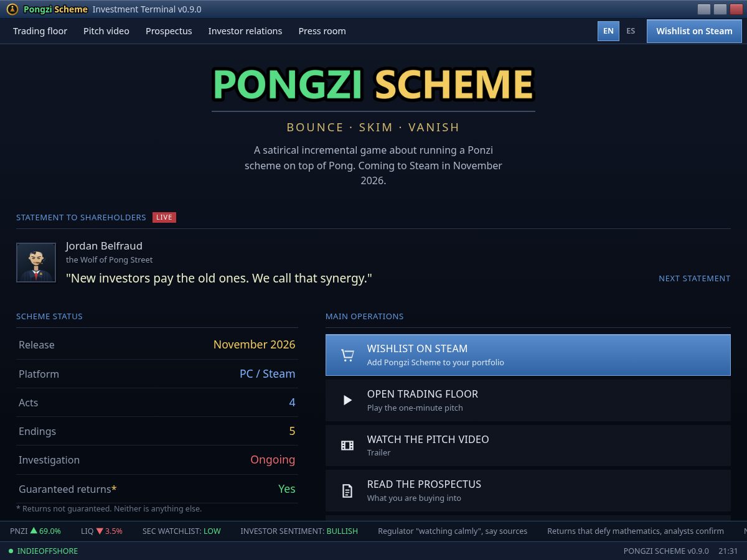747x560 pixels.
Task: Select OPEN TRADING FLOOR operation
Action: (528, 400)
